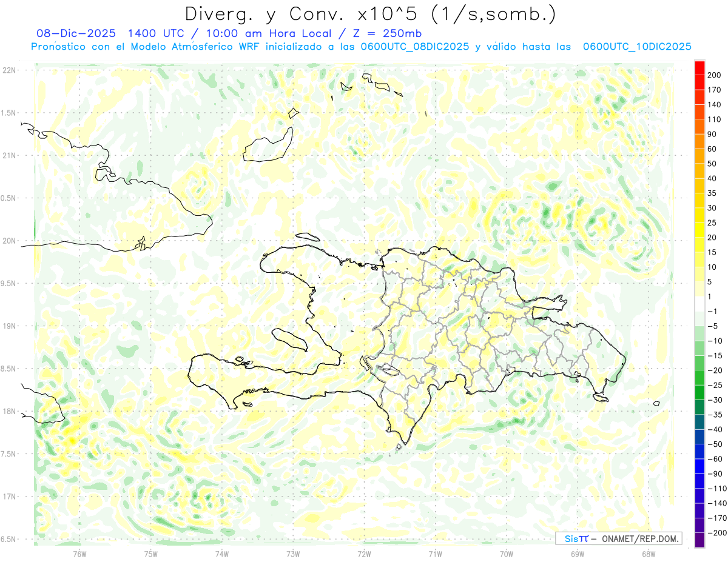Screen dimensions: 728x562
Task: Pick the green swatch between -20 and -25
Action: tap(699, 378)
